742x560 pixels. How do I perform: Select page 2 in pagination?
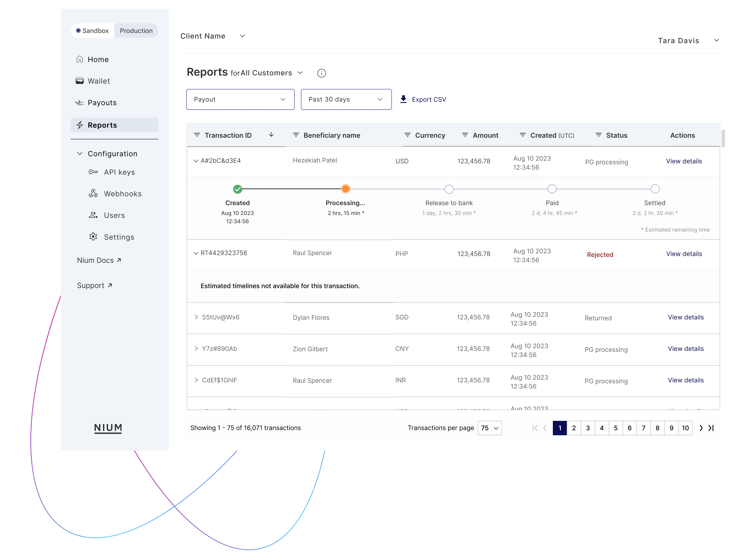click(574, 428)
